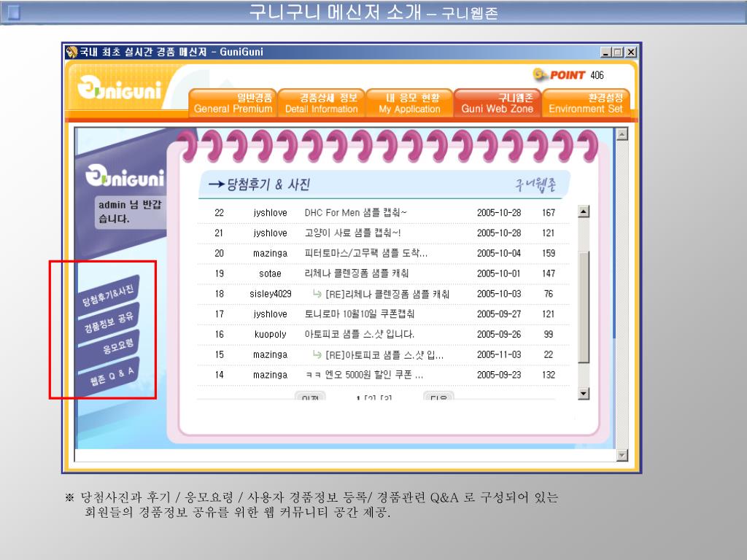Click the GuniGuni logo in the header

(120, 88)
